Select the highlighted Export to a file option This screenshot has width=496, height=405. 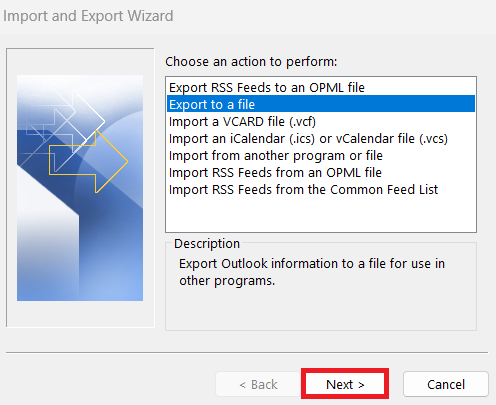[x=321, y=104]
